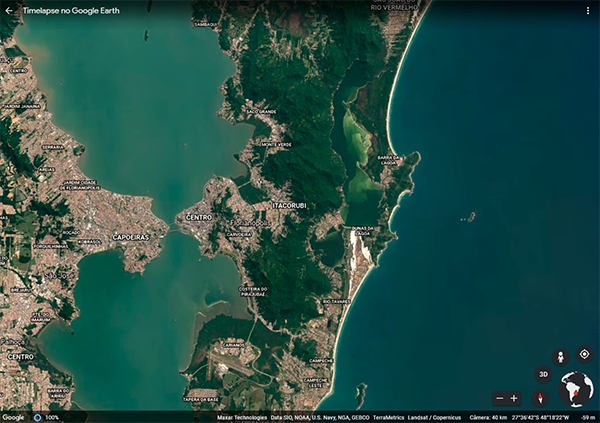Click the São José city label

(x=59, y=276)
